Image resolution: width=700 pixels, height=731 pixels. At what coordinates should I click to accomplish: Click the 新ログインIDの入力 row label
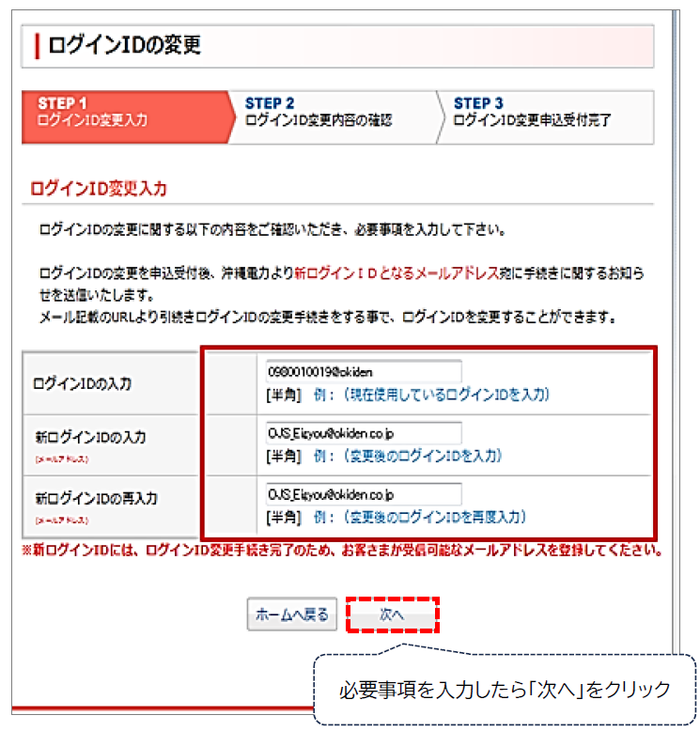(91, 437)
